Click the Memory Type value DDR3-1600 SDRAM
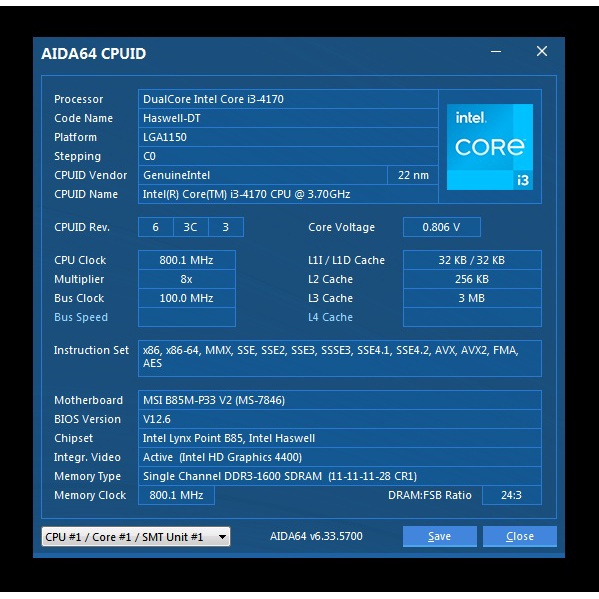Screen dimensions: 599x599 pos(340,476)
